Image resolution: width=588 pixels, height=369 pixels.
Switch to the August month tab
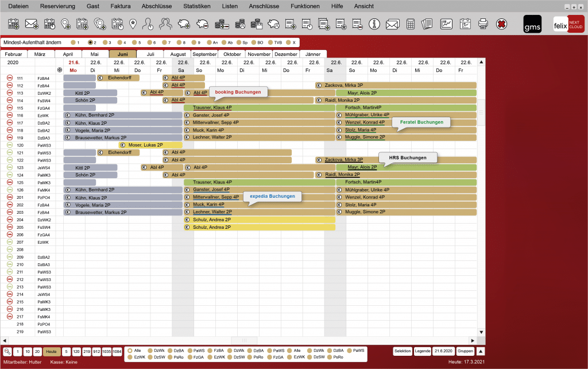(x=178, y=54)
